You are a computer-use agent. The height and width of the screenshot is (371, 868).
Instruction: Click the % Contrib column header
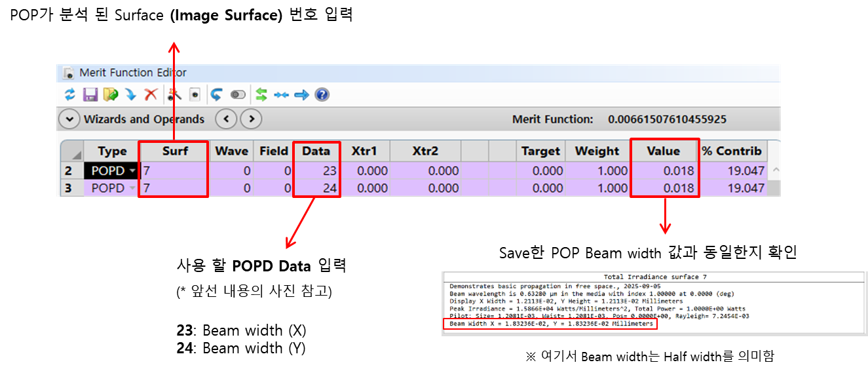click(x=732, y=151)
